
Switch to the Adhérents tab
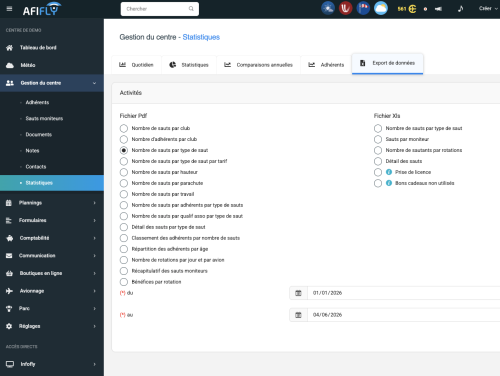(326, 65)
